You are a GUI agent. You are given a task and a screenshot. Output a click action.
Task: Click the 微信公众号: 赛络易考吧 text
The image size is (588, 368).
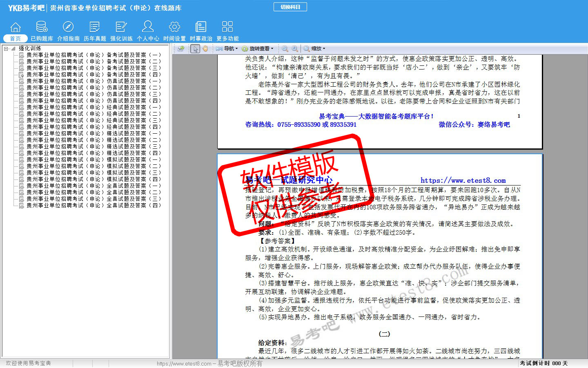click(474, 125)
